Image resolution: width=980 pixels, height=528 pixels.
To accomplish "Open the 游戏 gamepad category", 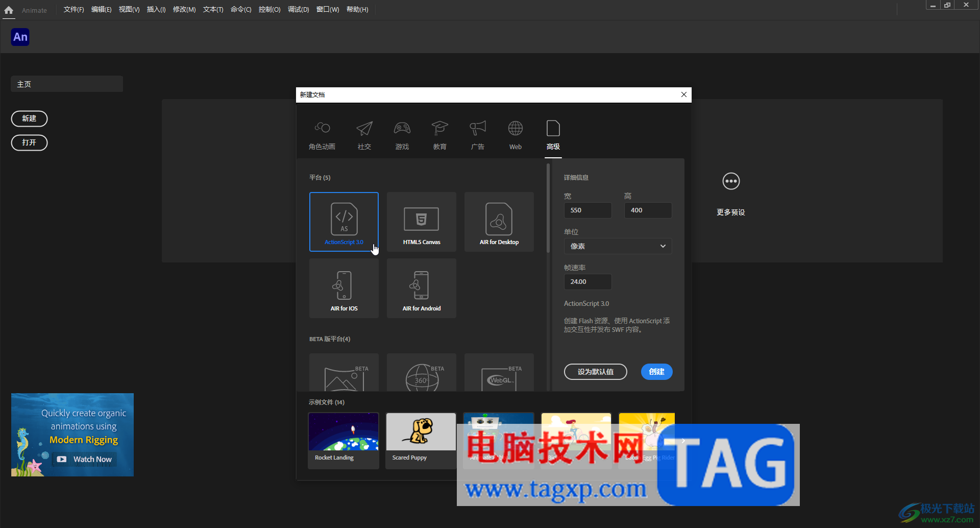I will (402, 135).
